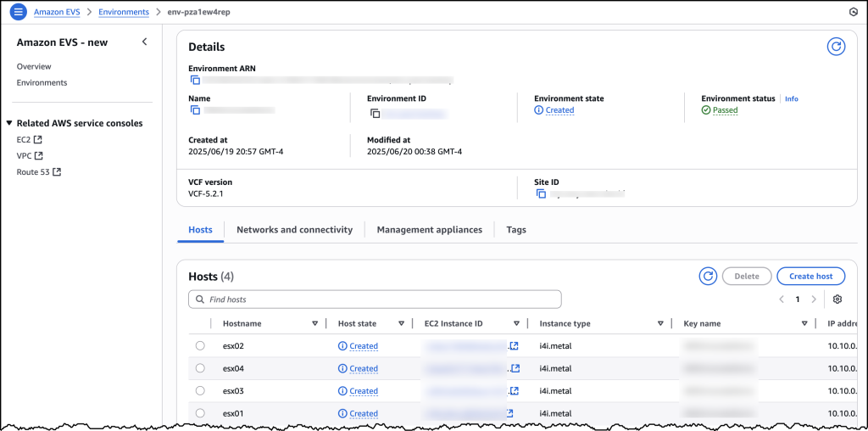The image size is (868, 431).
Task: Open the Management appliances tab
Action: point(429,230)
